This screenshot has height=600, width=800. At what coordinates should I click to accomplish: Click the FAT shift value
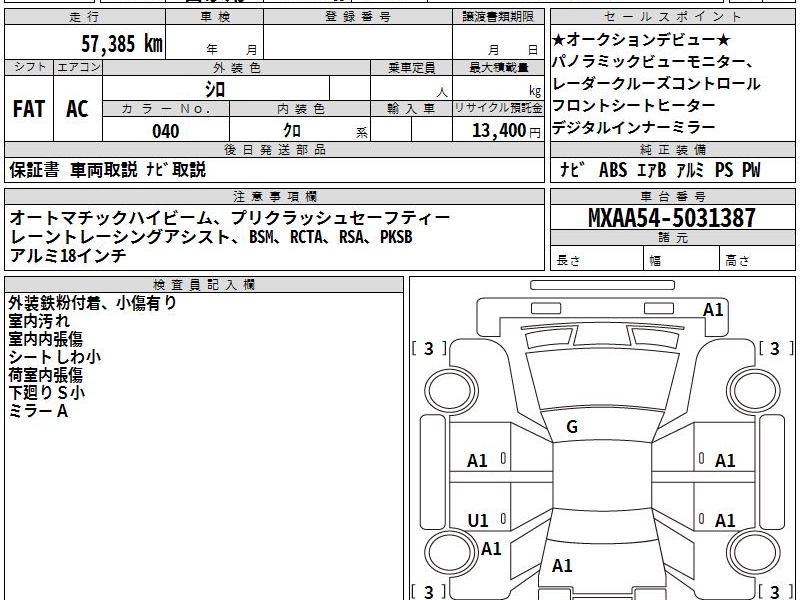coord(29,109)
